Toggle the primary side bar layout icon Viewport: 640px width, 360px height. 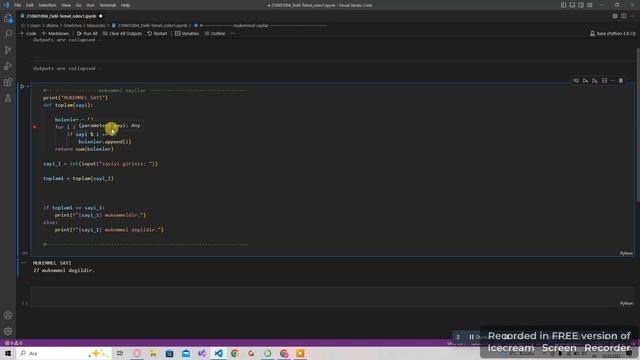click(x=563, y=5)
